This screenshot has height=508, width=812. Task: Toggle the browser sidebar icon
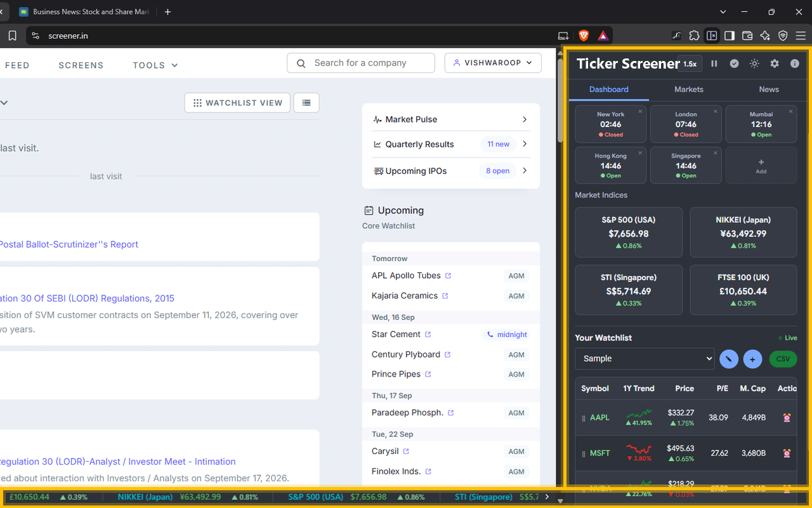(730, 36)
